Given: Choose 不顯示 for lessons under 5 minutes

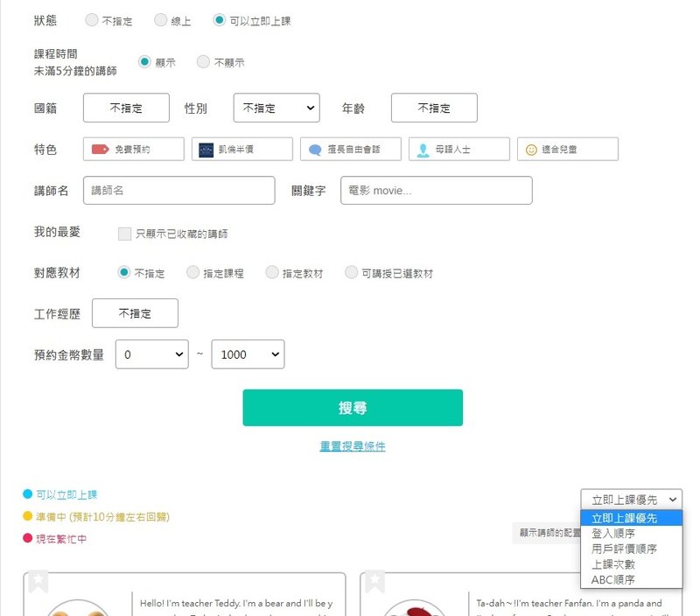Looking at the screenshot, I should click(203, 61).
